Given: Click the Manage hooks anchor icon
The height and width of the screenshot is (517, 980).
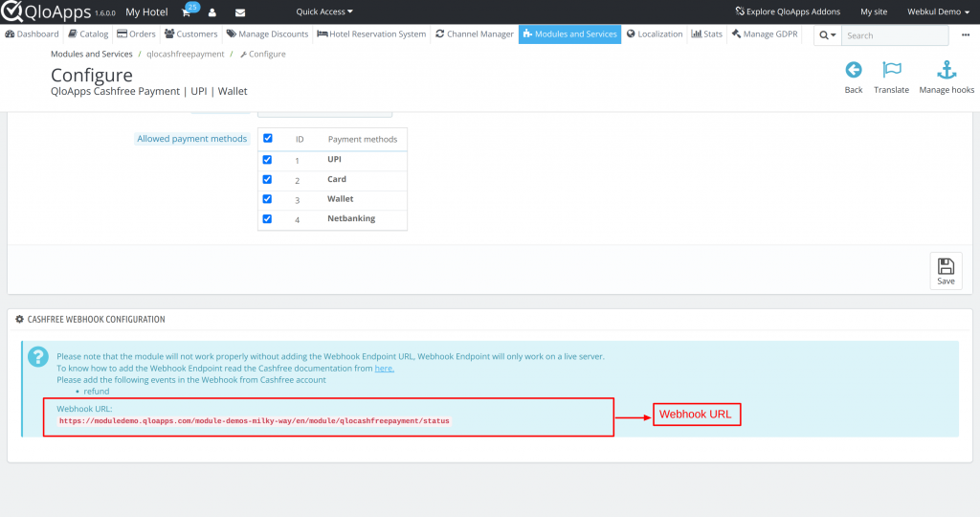Looking at the screenshot, I should pyautogui.click(x=947, y=69).
